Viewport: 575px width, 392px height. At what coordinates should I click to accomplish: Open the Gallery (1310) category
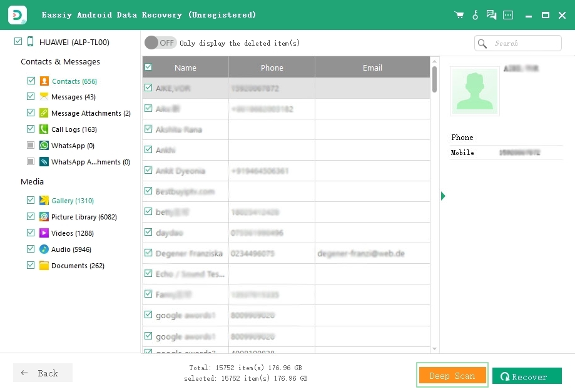tap(73, 201)
